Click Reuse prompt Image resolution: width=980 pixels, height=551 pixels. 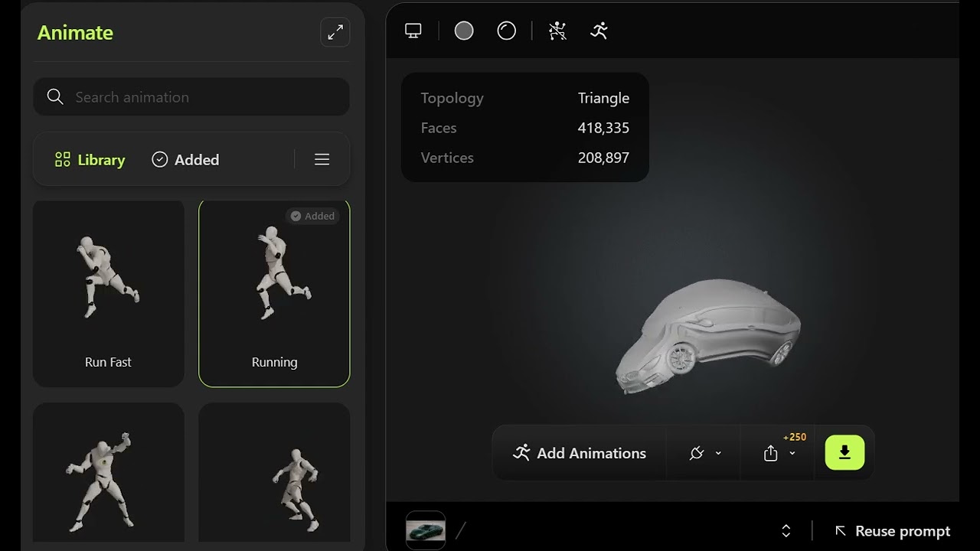tap(893, 531)
